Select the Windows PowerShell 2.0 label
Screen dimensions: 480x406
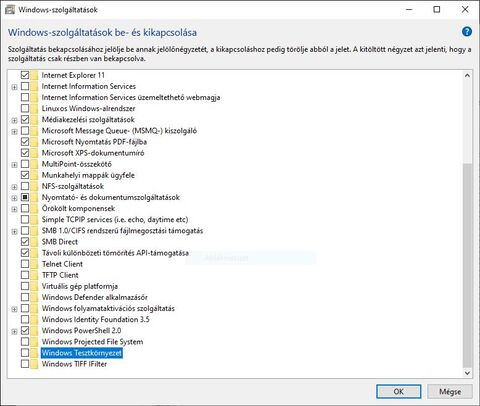81,331
